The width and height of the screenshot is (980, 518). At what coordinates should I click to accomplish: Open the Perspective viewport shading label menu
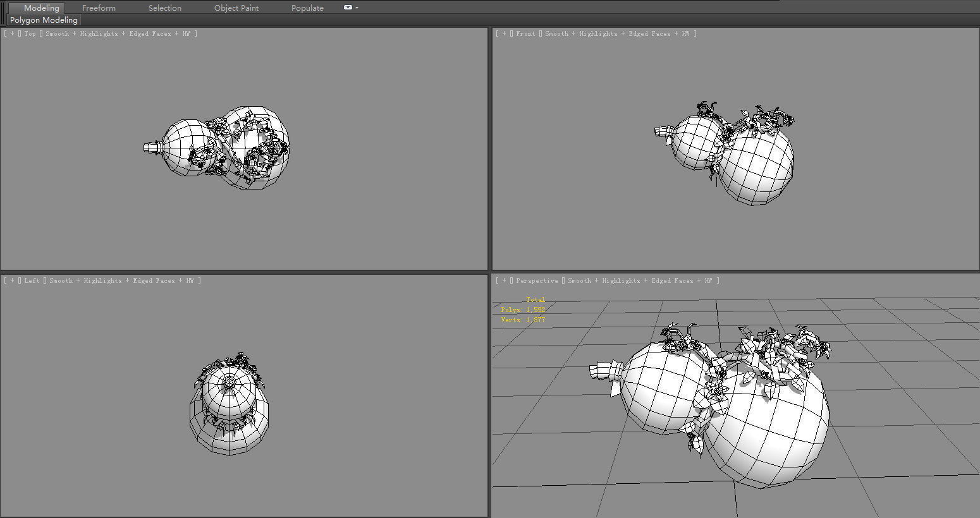[x=640, y=280]
